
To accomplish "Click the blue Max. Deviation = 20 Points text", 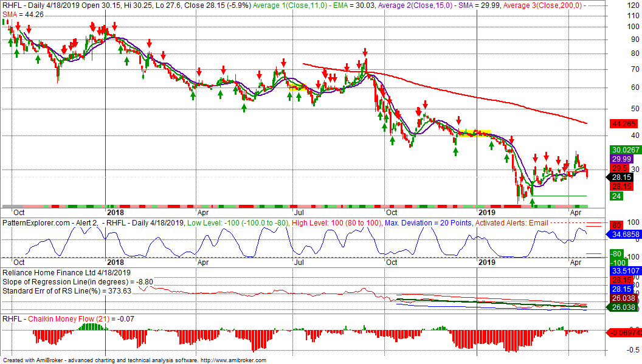I will click(428, 223).
